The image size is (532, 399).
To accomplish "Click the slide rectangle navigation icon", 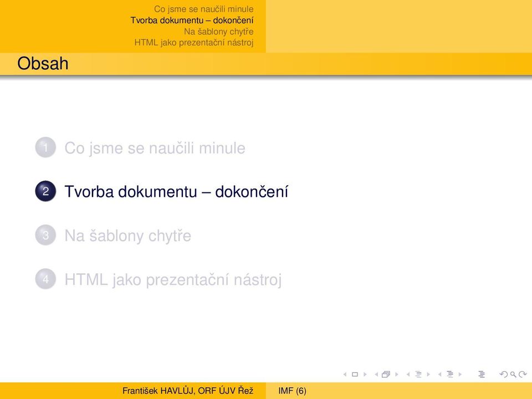I will pos(355,375).
